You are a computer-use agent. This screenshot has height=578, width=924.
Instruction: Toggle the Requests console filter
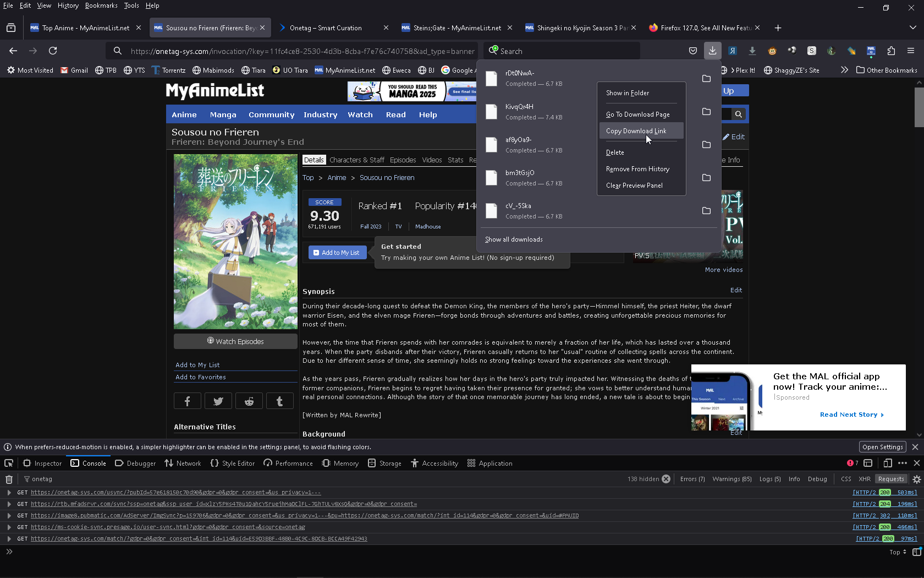point(891,479)
